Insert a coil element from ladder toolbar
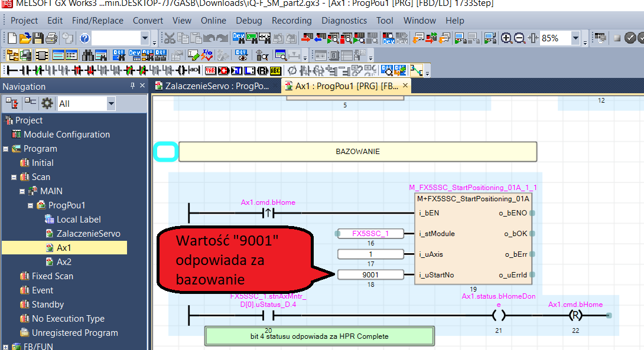644x350 pixels. [182, 71]
